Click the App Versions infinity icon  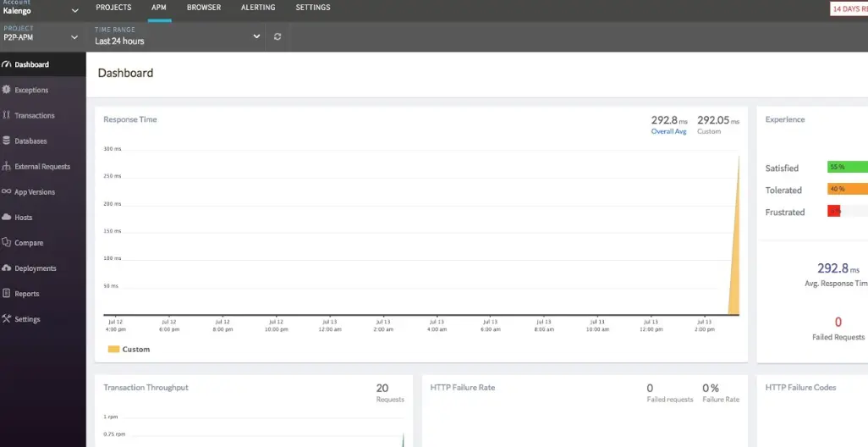pos(7,191)
